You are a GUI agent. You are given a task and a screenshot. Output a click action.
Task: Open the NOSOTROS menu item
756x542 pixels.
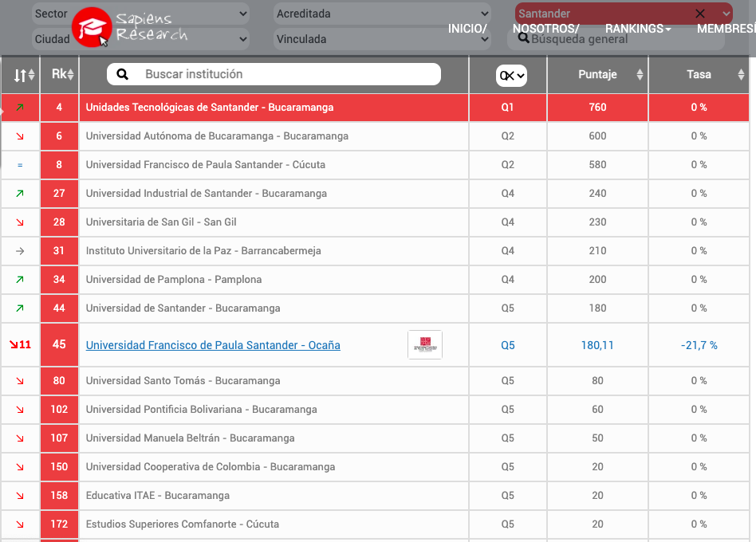[x=545, y=29]
